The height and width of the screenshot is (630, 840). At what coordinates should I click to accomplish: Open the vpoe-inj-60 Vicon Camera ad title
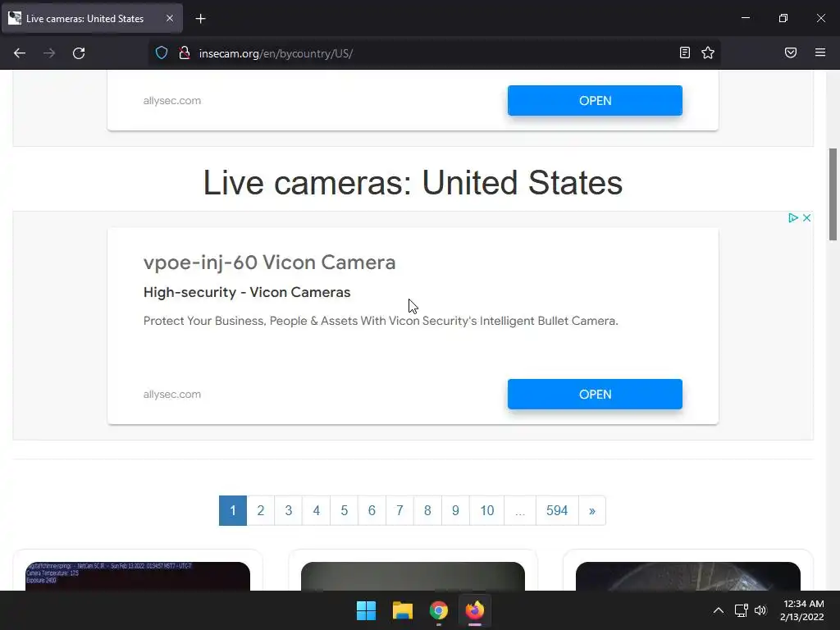click(269, 262)
